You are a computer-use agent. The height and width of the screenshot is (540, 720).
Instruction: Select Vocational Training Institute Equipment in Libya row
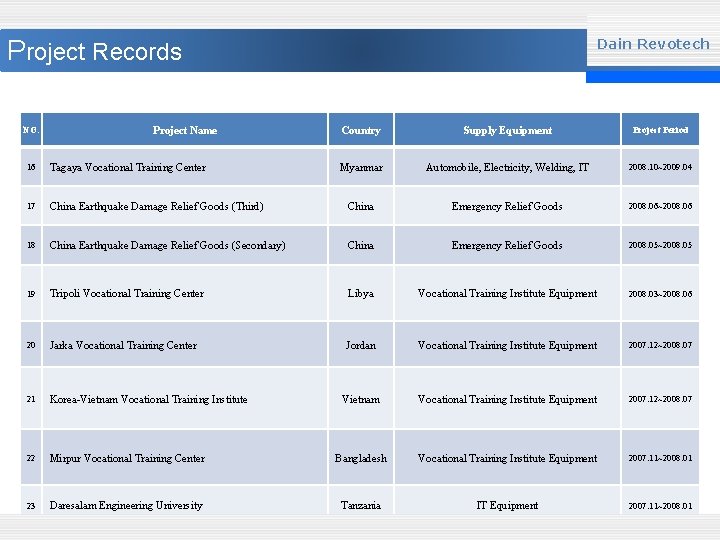pos(507,293)
